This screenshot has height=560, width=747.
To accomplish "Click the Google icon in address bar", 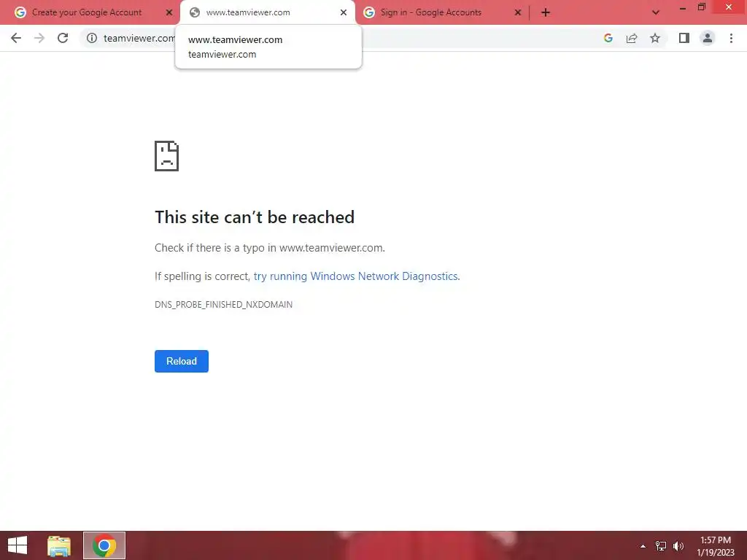I will (608, 38).
